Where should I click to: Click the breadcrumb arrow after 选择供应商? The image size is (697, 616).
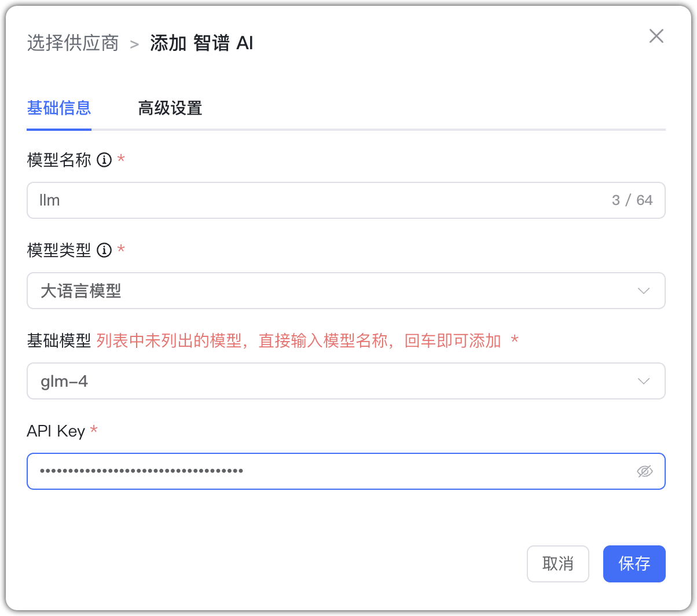coord(134,43)
